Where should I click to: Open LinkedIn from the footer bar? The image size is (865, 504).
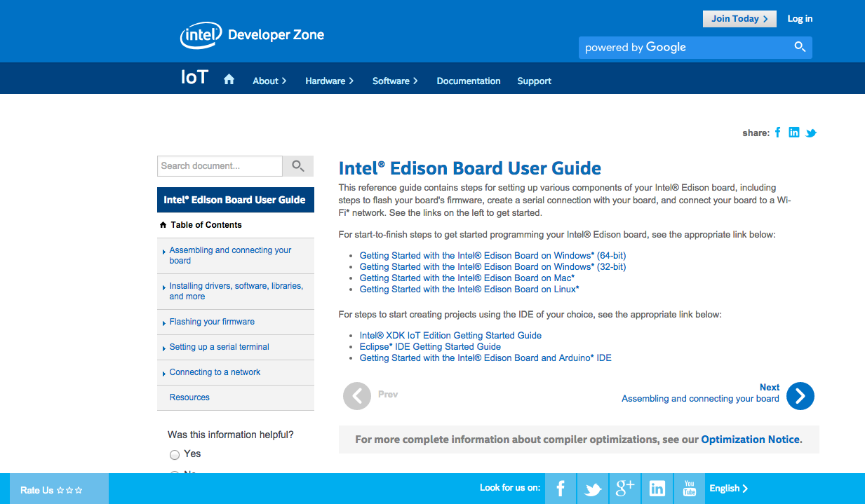click(657, 489)
